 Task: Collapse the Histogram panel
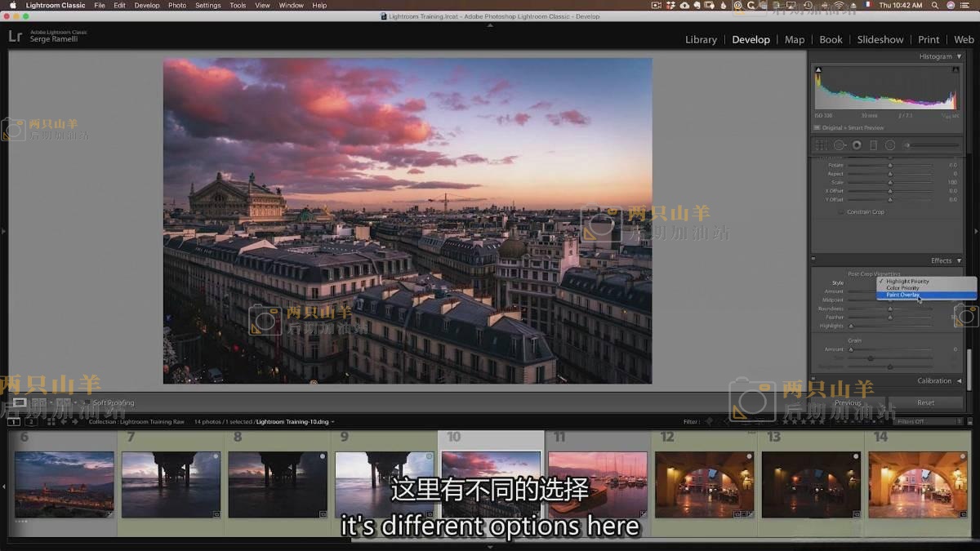[x=959, y=56]
